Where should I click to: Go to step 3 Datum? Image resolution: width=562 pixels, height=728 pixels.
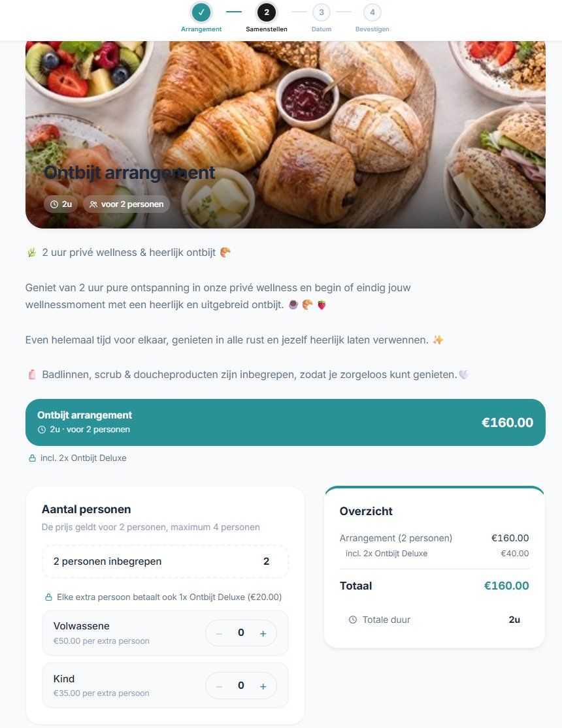tap(322, 12)
